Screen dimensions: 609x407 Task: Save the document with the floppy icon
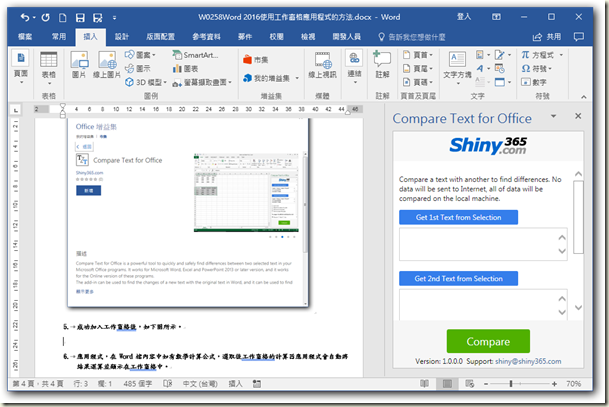coord(80,17)
